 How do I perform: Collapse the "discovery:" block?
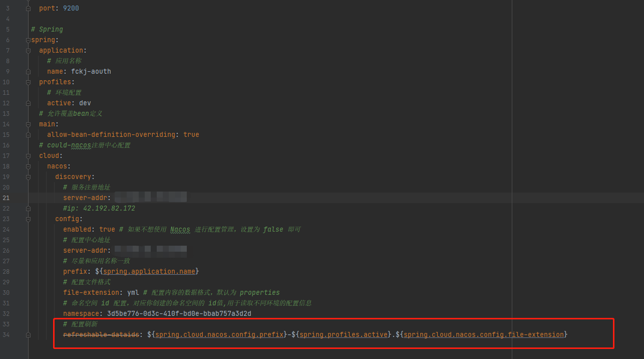click(x=28, y=176)
